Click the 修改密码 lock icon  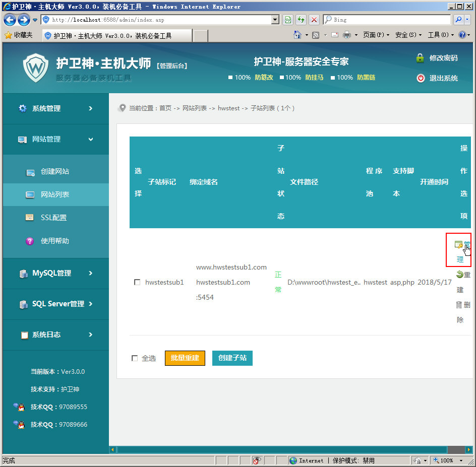pos(420,58)
